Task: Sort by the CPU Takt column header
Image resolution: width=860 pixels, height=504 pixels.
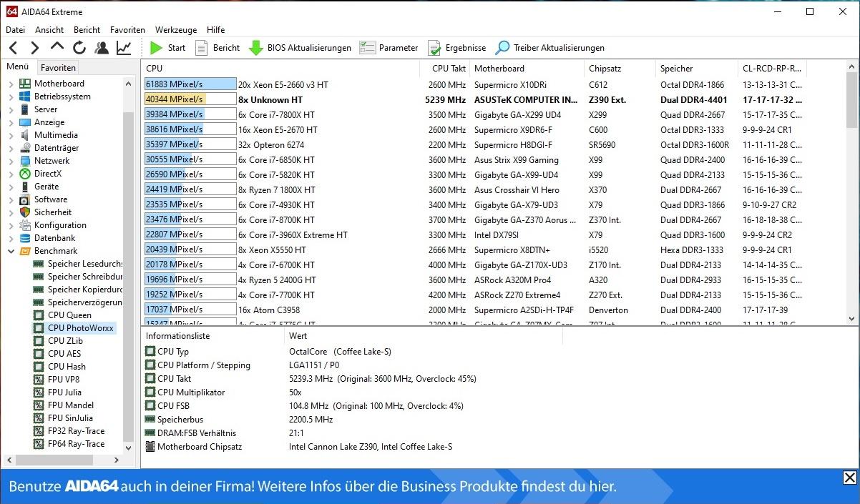Action: [x=444, y=69]
